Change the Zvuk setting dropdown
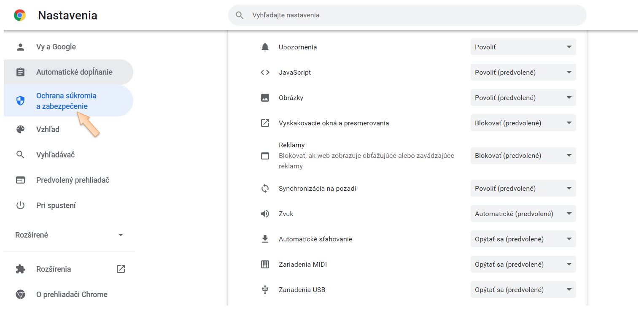 pyautogui.click(x=523, y=214)
